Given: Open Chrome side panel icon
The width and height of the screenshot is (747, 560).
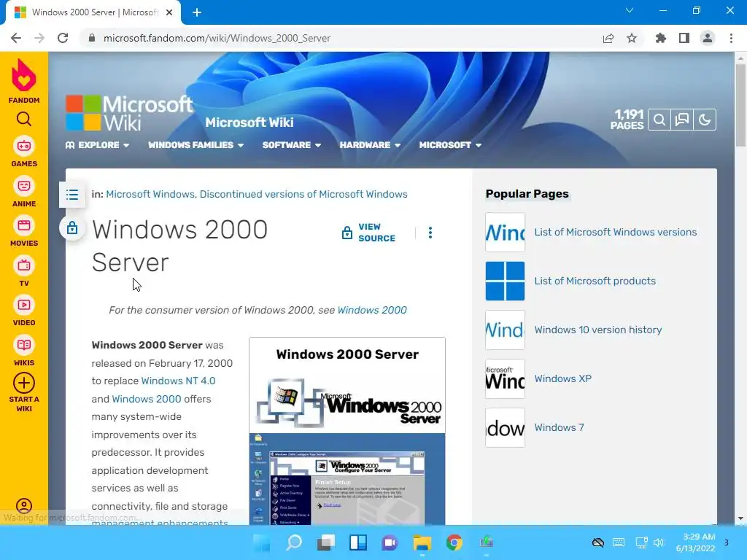Looking at the screenshot, I should [x=684, y=38].
